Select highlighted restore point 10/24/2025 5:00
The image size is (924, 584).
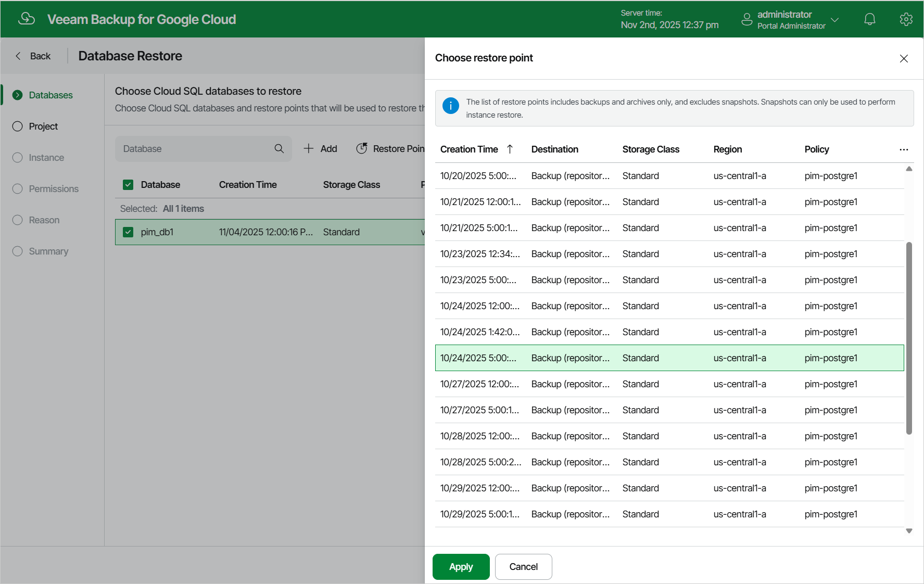point(669,358)
